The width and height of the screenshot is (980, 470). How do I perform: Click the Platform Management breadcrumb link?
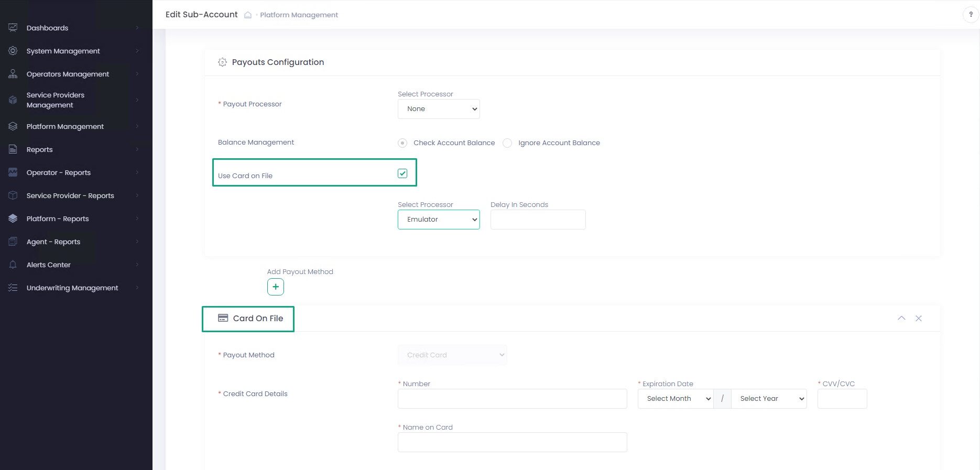(299, 15)
